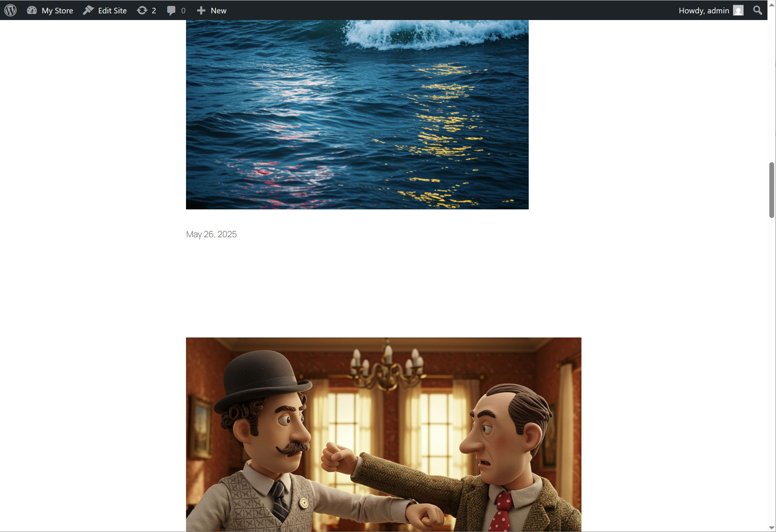Open the Edit Site link
Viewport: 776px width, 532px height.
pyautogui.click(x=112, y=10)
